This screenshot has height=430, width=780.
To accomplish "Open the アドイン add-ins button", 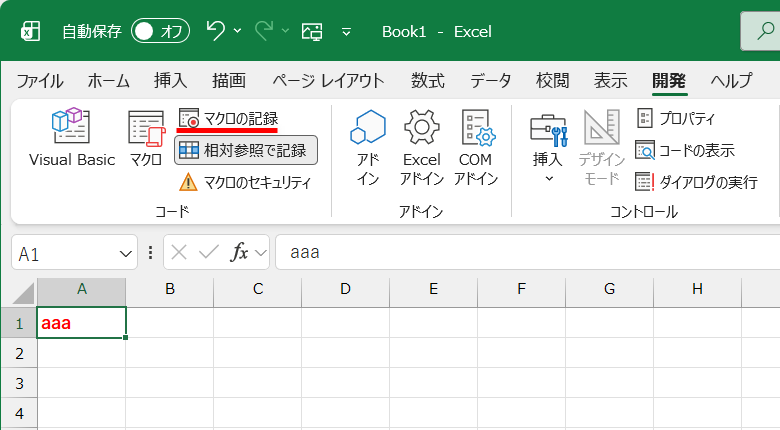I will coord(368,147).
